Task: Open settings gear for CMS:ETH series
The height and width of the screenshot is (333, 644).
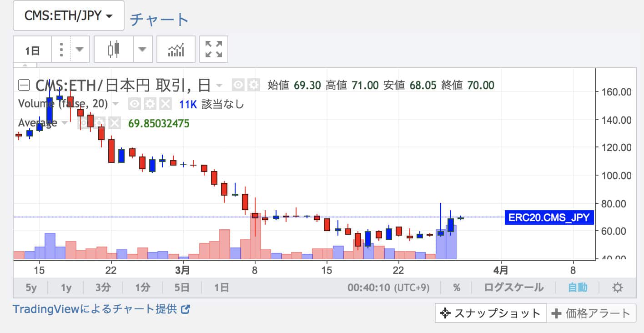Action: click(253, 85)
